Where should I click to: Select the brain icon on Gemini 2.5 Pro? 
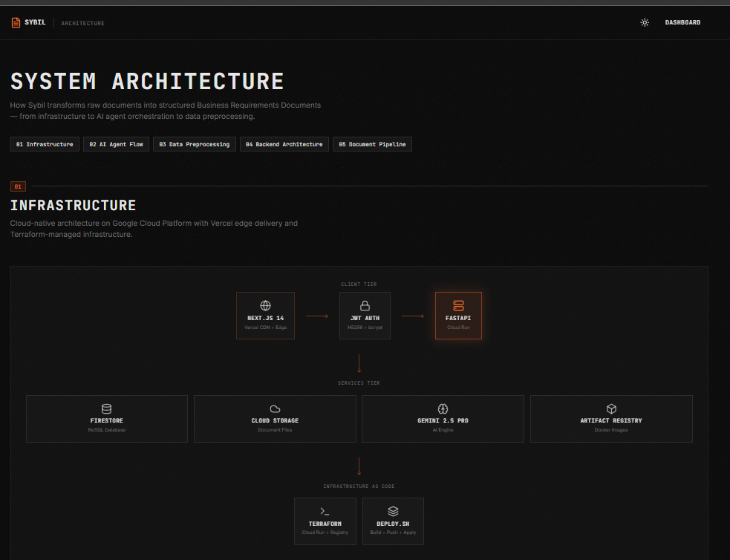443,408
